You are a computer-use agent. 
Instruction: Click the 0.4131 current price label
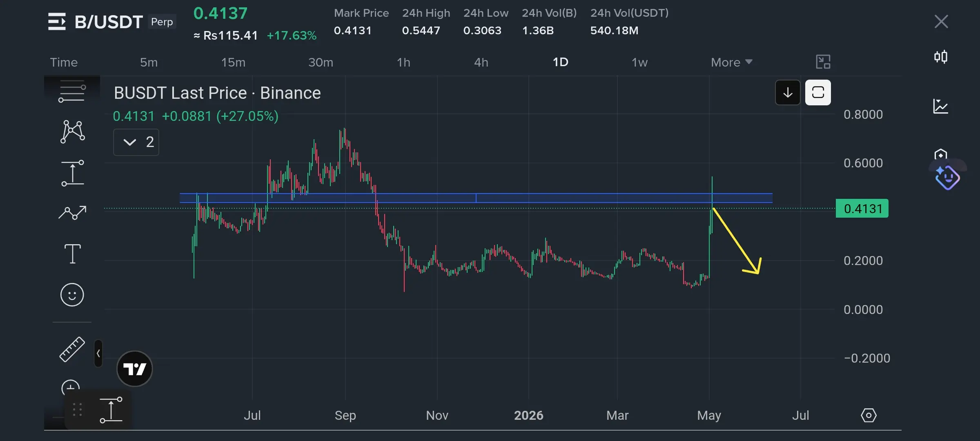click(x=862, y=209)
